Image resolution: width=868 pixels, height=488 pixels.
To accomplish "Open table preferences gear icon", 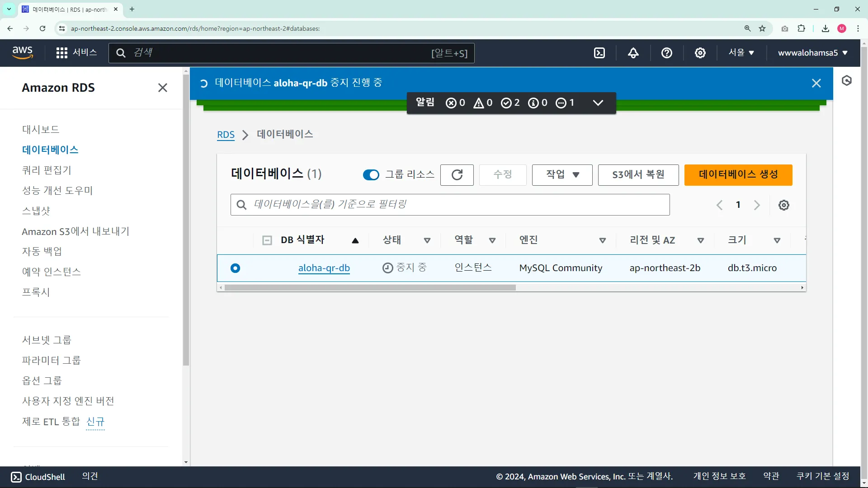I will pyautogui.click(x=783, y=205).
